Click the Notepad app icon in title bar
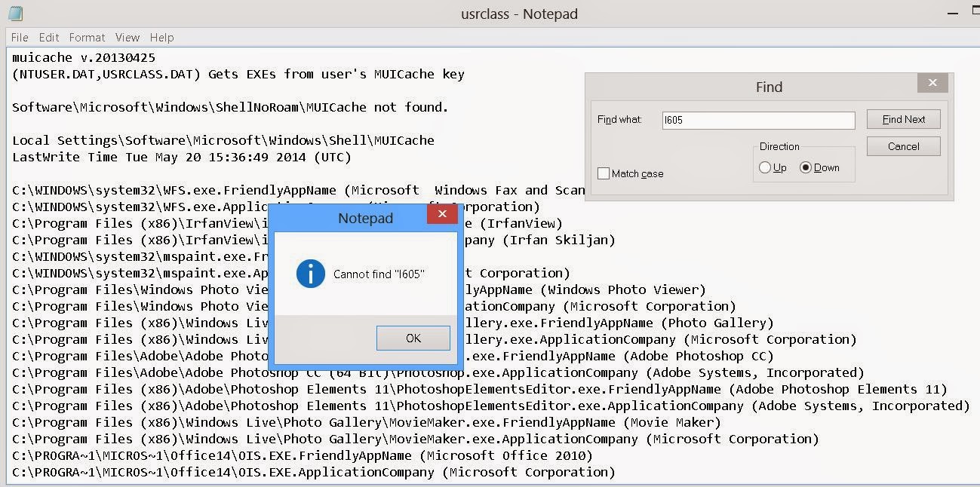This screenshot has width=980, height=487. pyautogui.click(x=15, y=13)
